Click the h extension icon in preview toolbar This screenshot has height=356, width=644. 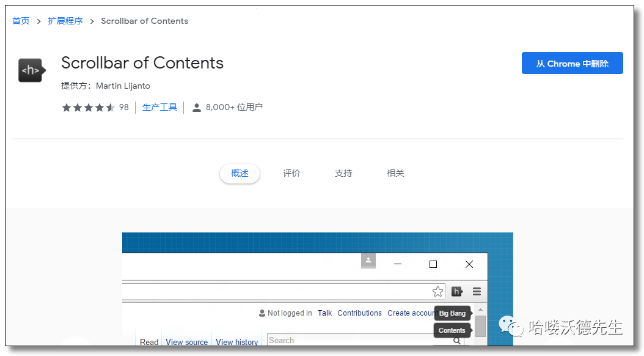[x=457, y=291]
